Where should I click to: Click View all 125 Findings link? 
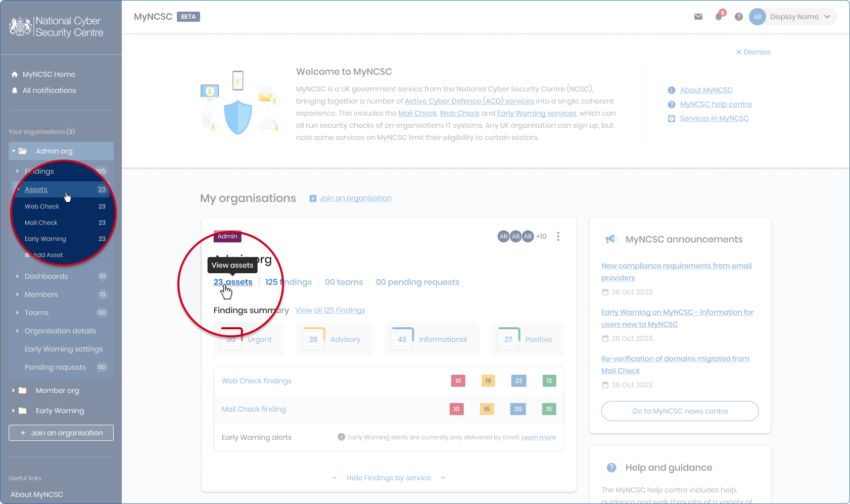tap(330, 310)
